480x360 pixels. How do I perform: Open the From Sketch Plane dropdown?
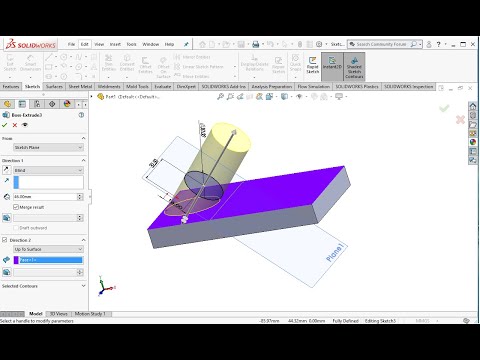click(x=48, y=147)
